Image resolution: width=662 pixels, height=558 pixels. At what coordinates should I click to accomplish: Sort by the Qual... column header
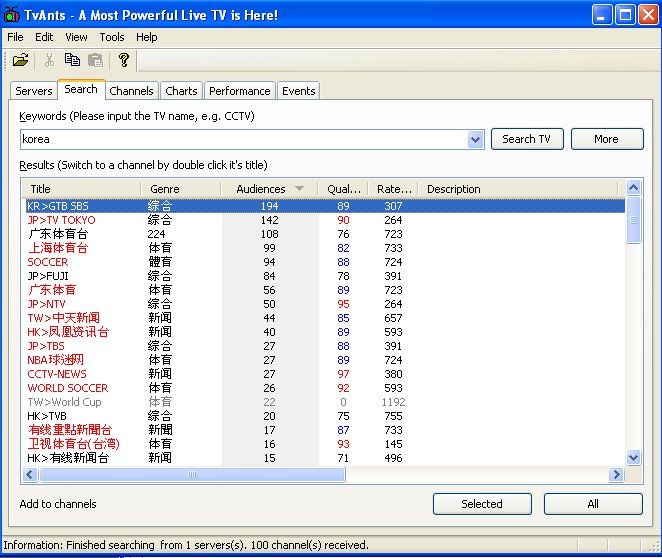pyautogui.click(x=343, y=189)
